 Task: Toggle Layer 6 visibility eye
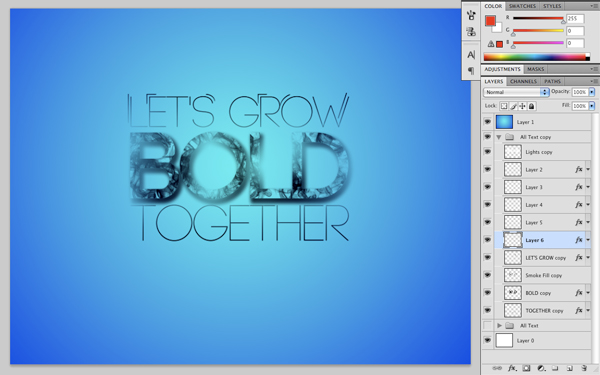[488, 240]
